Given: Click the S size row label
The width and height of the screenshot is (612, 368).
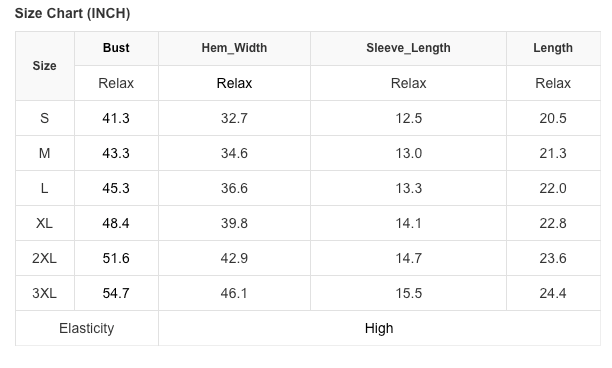Looking at the screenshot, I should coord(44,118).
